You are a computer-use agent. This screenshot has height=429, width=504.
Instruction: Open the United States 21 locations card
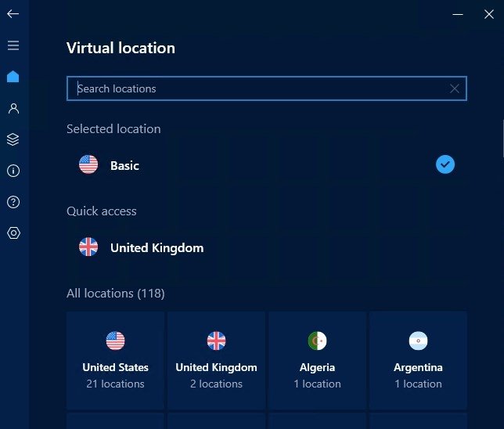click(x=115, y=360)
